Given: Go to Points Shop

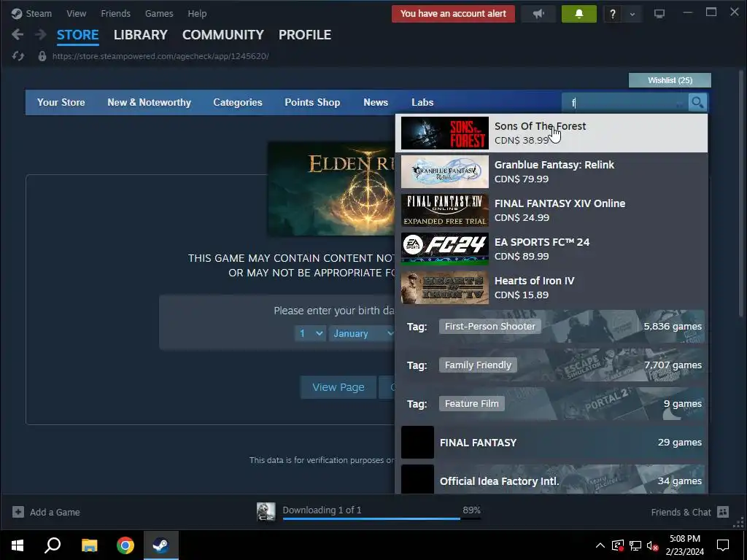Looking at the screenshot, I should tap(312, 102).
